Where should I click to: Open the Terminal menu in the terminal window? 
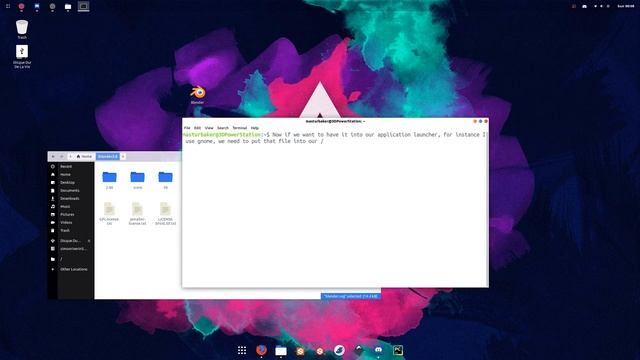click(240, 128)
